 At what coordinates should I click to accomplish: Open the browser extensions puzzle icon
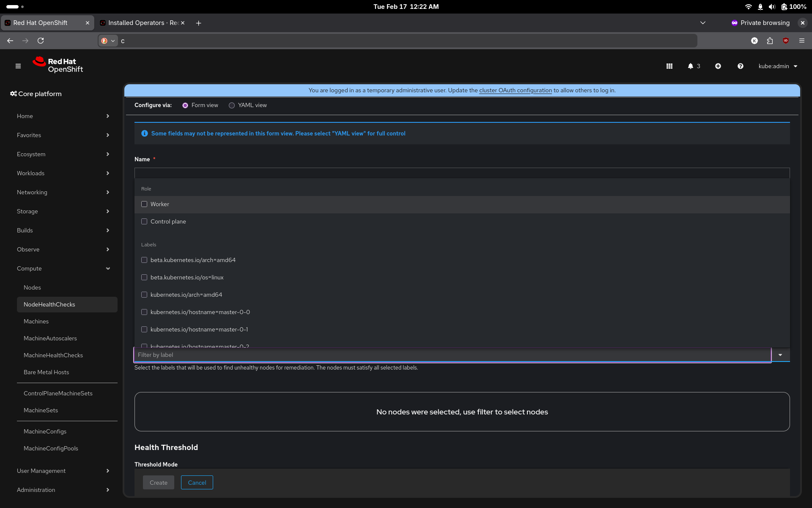[770, 41]
